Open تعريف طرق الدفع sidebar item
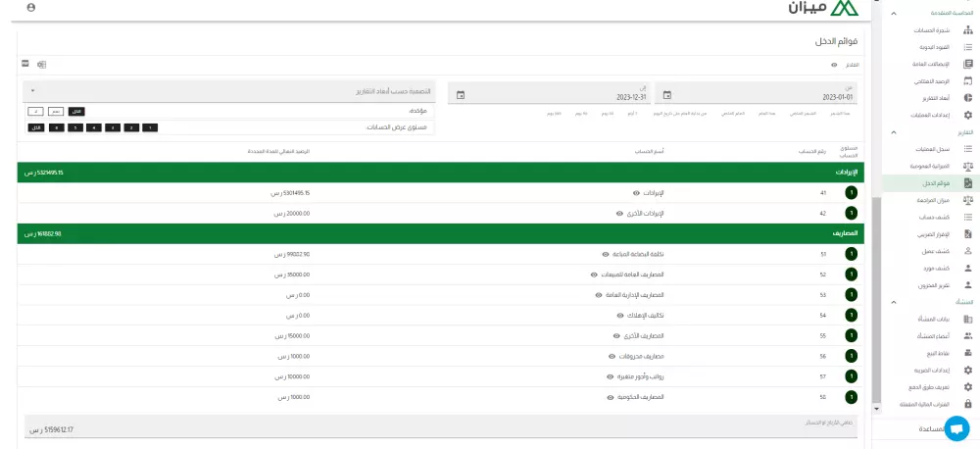Viewport: 980px width, 449px height. pyautogui.click(x=931, y=387)
